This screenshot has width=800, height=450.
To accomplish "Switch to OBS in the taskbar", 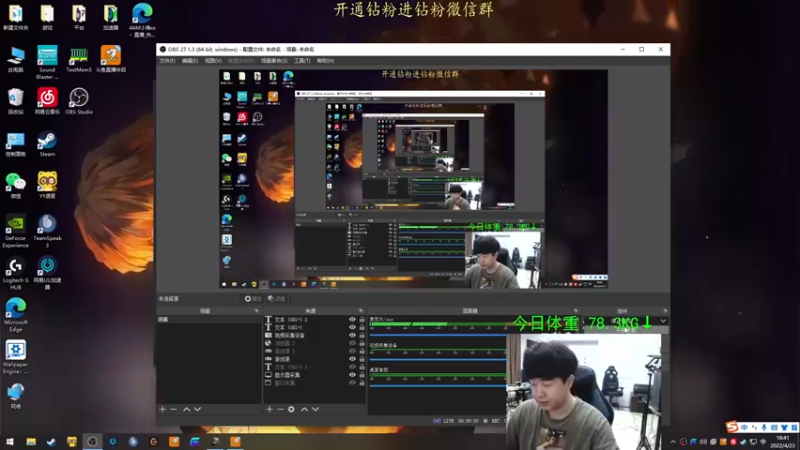I will [92, 441].
